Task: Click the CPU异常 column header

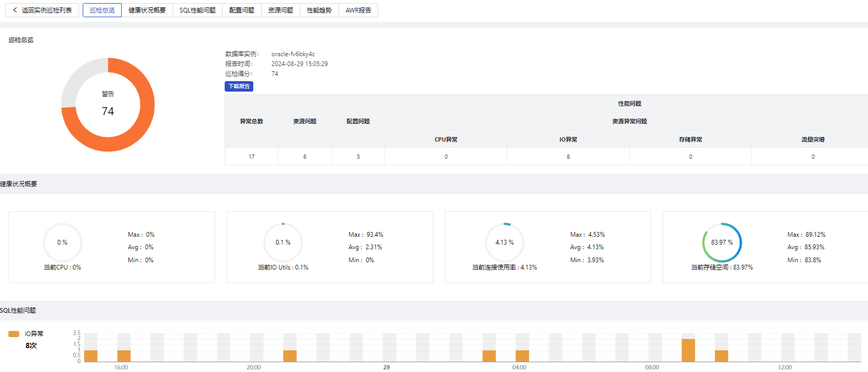Action: pyautogui.click(x=446, y=139)
